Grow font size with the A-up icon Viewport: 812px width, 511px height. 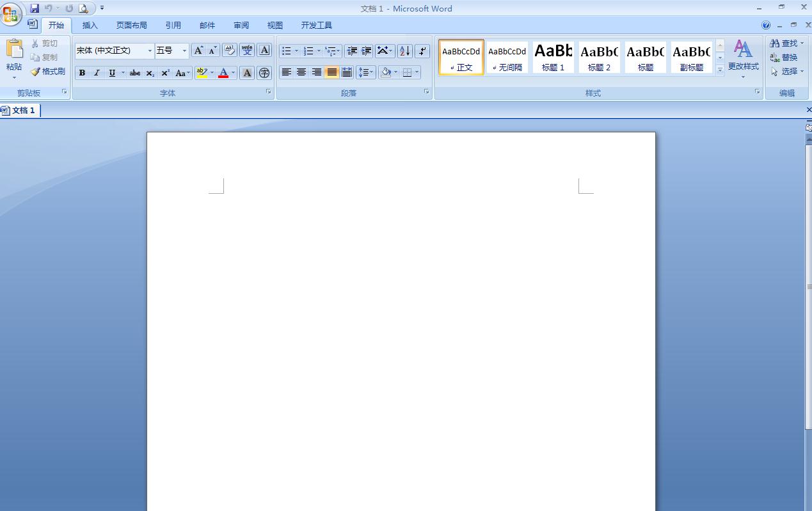coord(198,51)
